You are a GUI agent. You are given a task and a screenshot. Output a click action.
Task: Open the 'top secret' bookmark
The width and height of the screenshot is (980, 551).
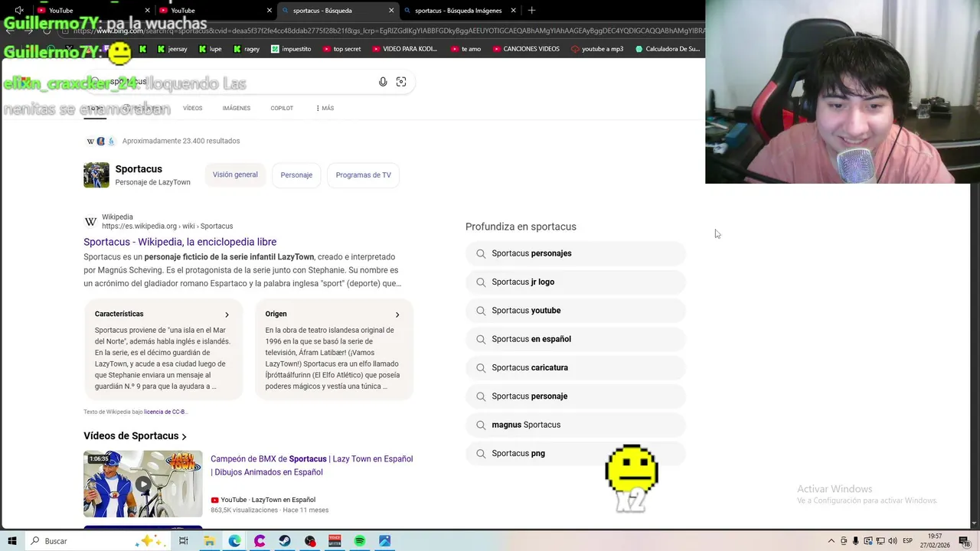point(341,49)
